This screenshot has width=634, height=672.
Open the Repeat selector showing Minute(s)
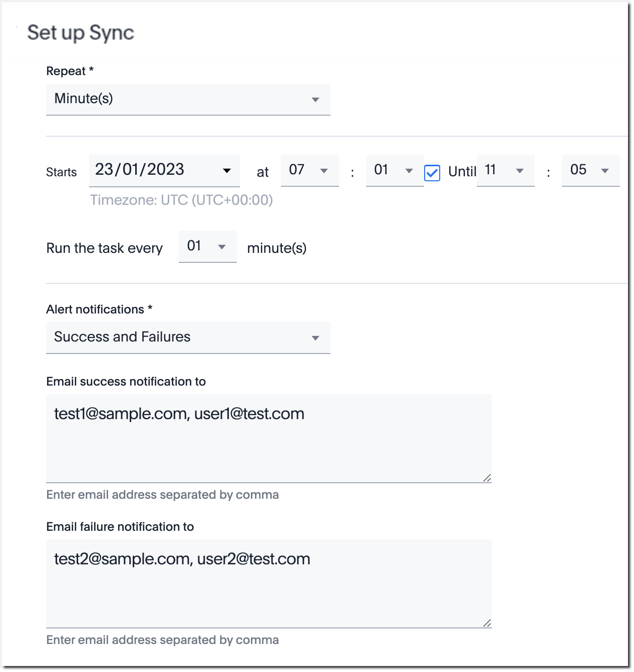click(188, 99)
